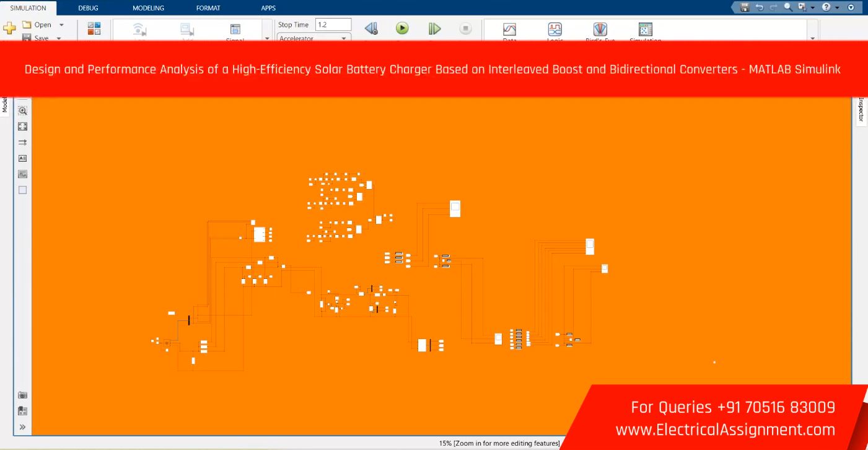The image size is (868, 450).
Task: Click the Stop Time input field
Action: pos(333,25)
